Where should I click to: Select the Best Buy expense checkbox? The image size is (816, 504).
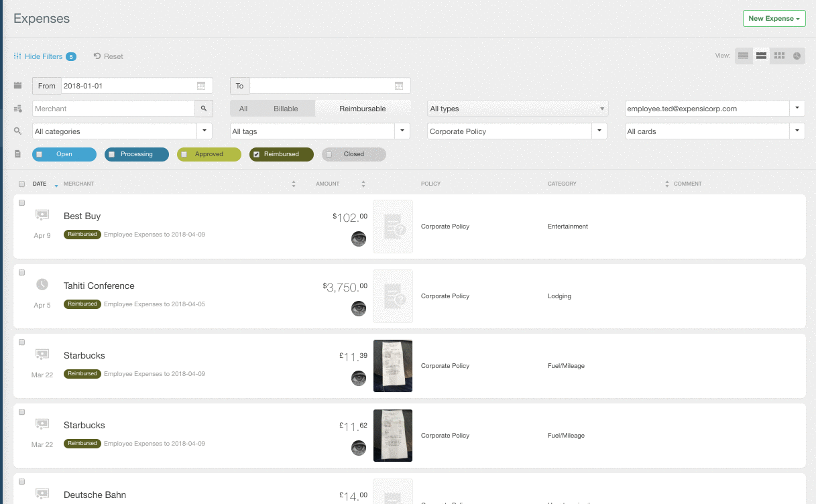tap(22, 202)
